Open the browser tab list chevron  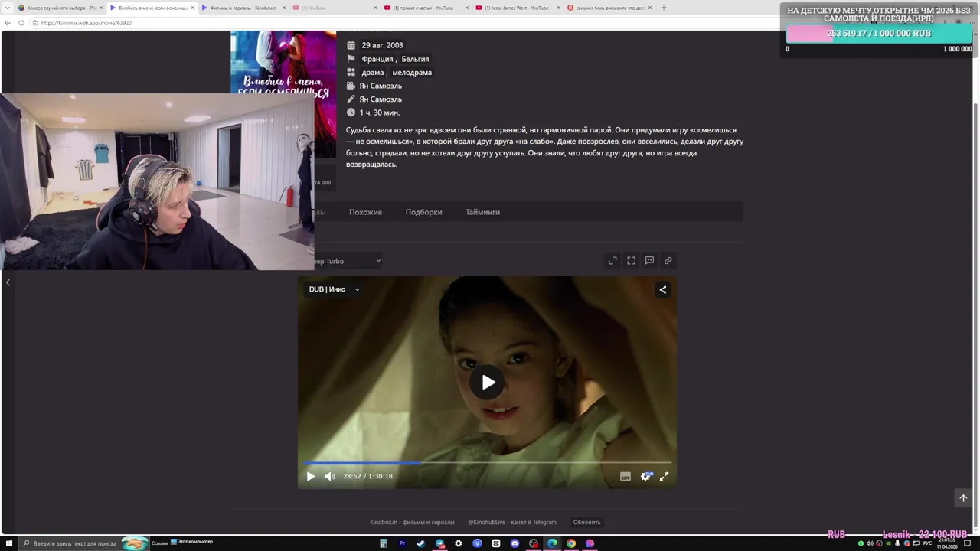[x=8, y=8]
